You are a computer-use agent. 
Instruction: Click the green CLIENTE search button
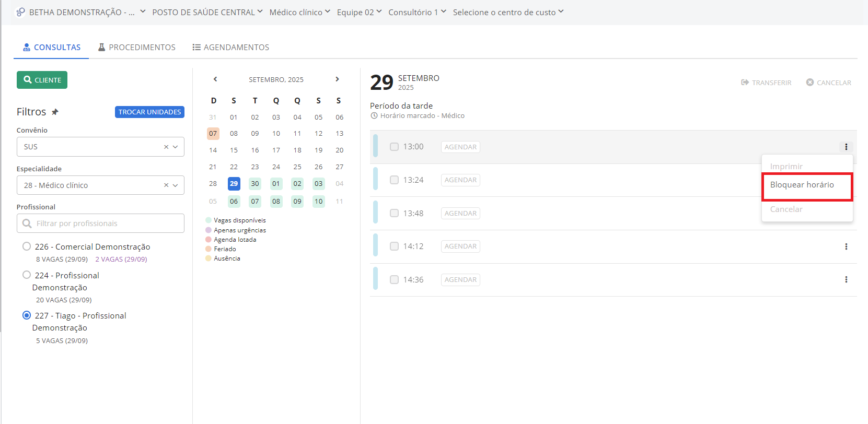coord(42,80)
